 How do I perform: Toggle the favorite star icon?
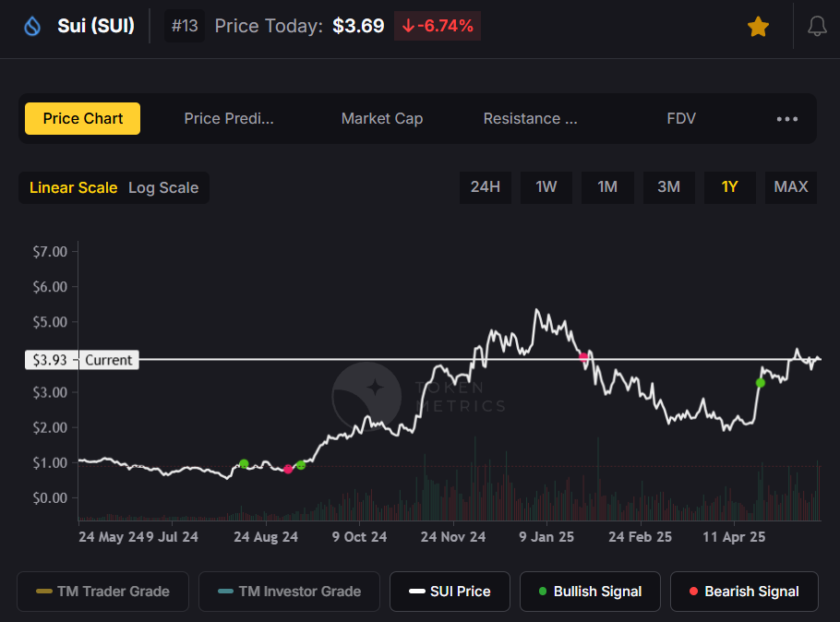tap(758, 26)
